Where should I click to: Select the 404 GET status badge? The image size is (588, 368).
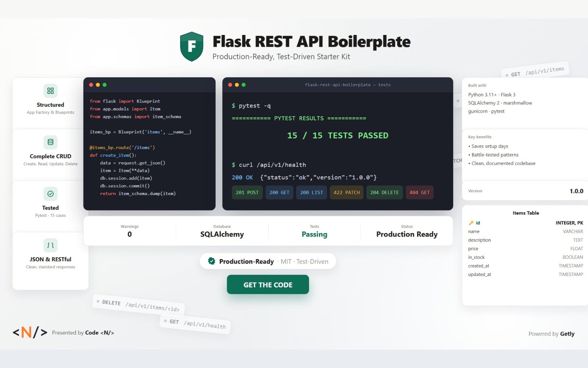pos(419,192)
